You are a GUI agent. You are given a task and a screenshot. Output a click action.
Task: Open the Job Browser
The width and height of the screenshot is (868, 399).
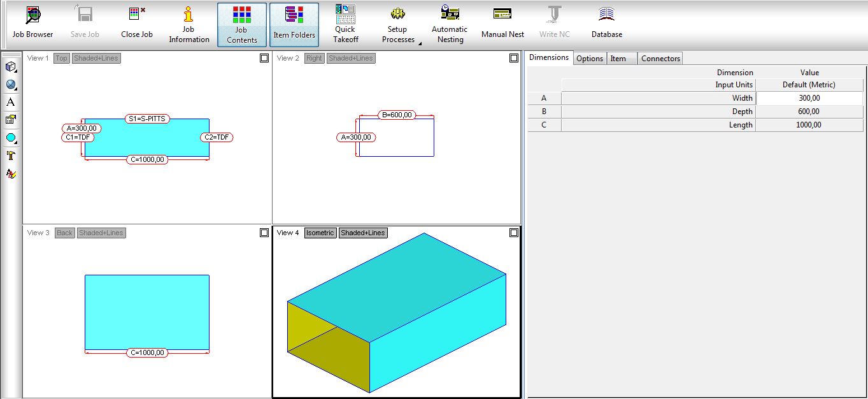tap(32, 24)
